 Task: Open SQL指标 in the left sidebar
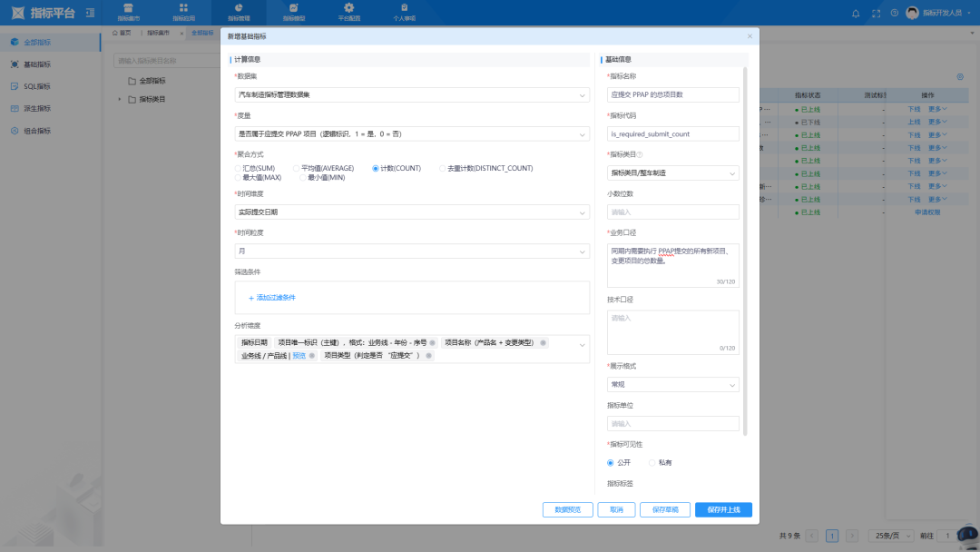[37, 86]
